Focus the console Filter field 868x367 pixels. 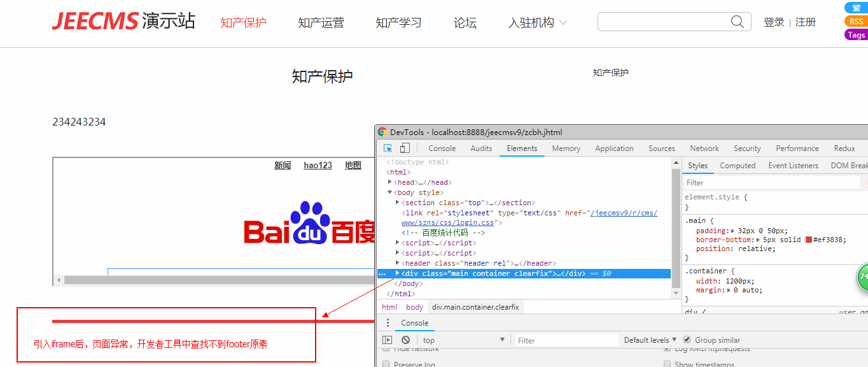[566, 340]
